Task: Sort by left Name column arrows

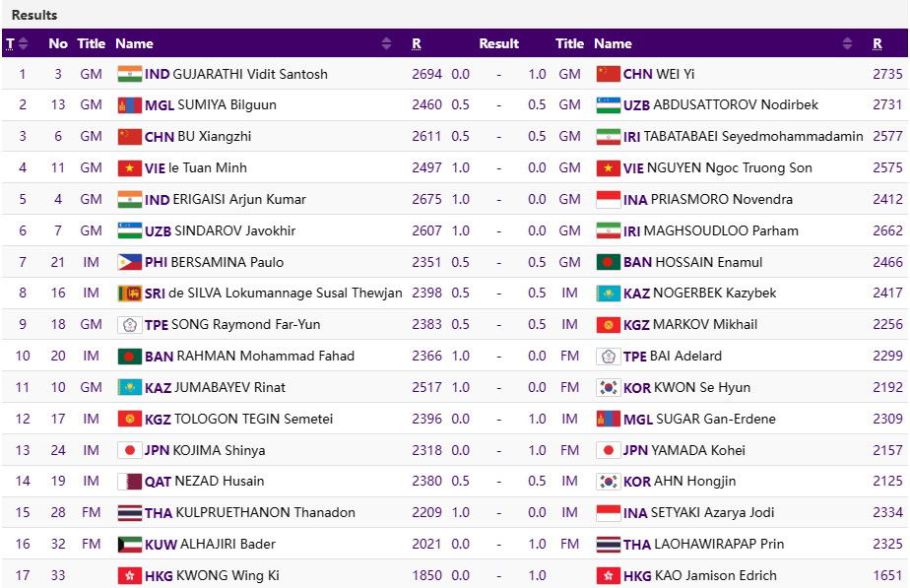Action: click(386, 43)
